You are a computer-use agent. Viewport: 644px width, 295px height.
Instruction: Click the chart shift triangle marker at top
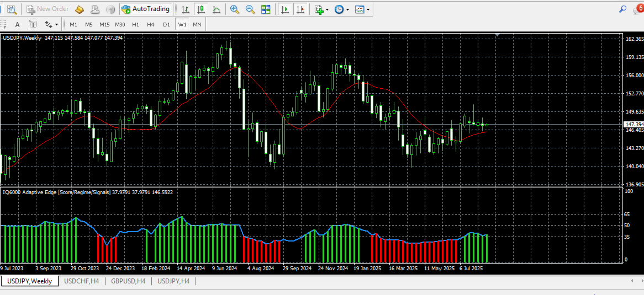pyautogui.click(x=498, y=35)
